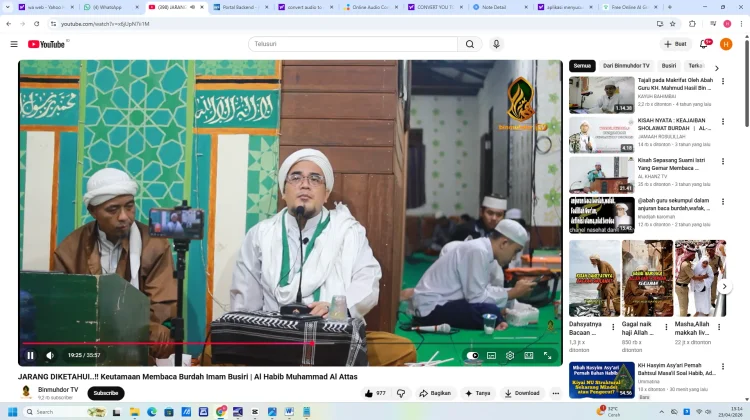The height and width of the screenshot is (420, 750).
Task: Select the Semua filter chip
Action: [582, 66]
